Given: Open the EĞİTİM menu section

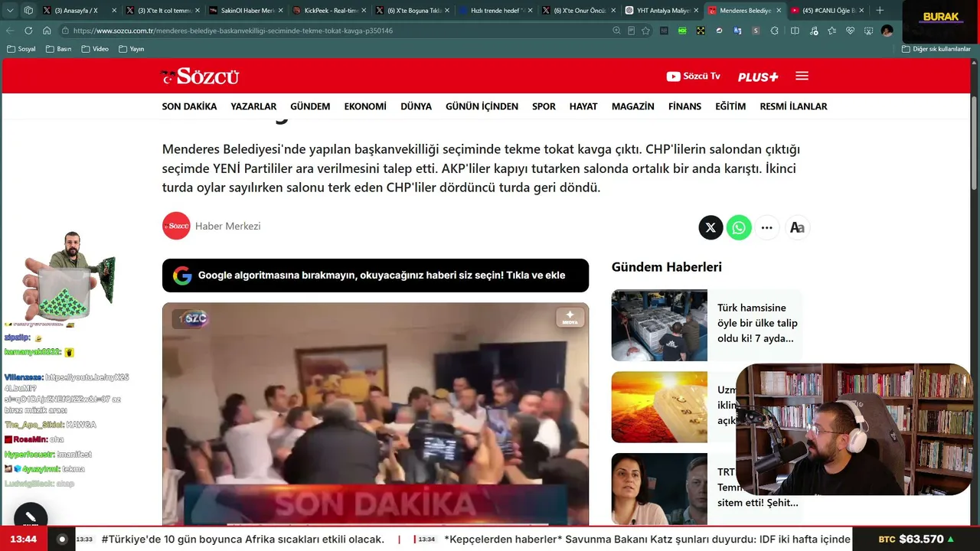Looking at the screenshot, I should (x=730, y=106).
